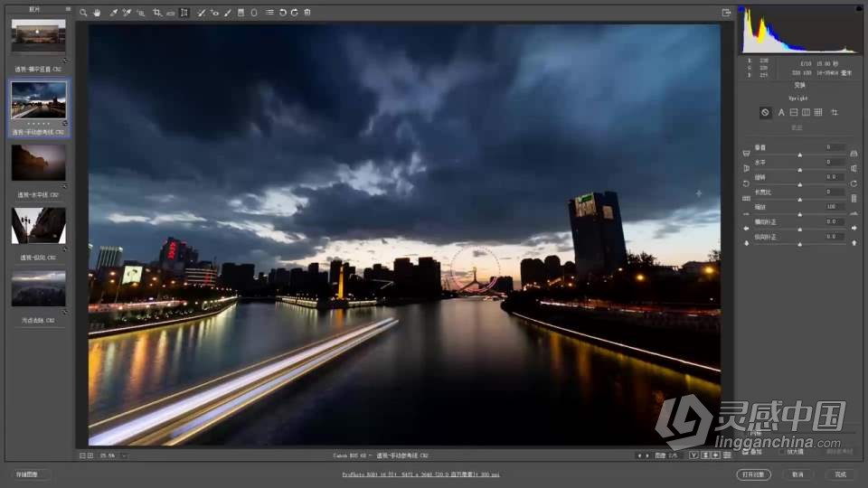Toggle the loupe (放大镜) checkbox
Viewport: 868px width, 488px height.
(782, 452)
